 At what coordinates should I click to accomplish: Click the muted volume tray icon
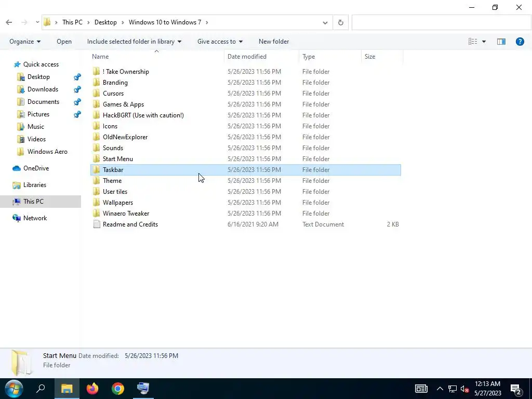[464, 389]
